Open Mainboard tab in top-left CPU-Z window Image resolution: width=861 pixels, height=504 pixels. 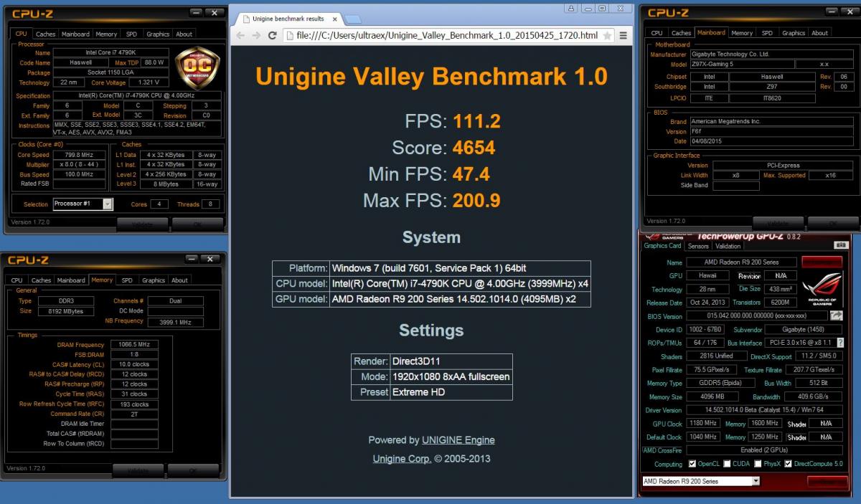tap(75, 34)
